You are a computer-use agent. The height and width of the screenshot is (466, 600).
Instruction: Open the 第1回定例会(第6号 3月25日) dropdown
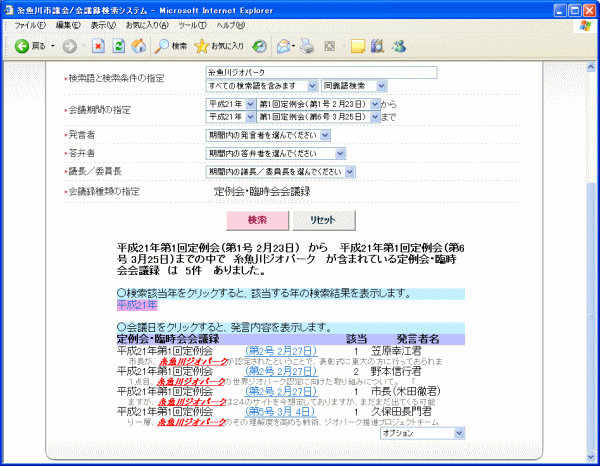(318, 117)
